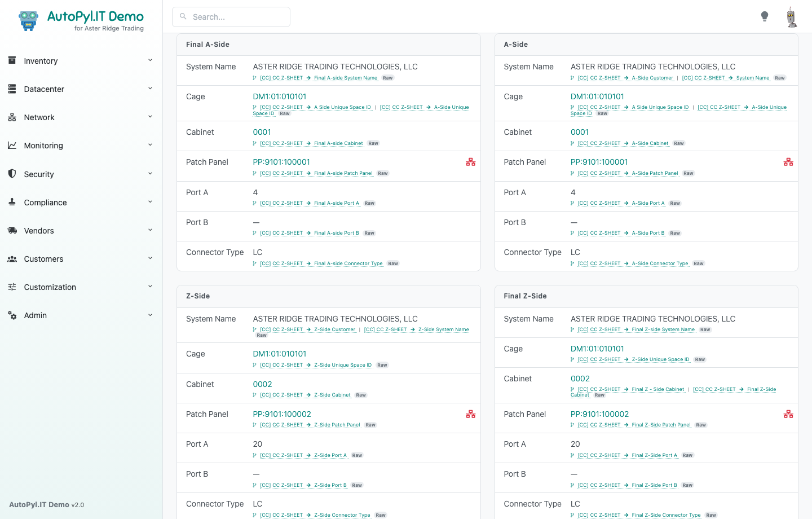Toggle the lightbulb theme icon in header
812x519 pixels.
click(765, 16)
